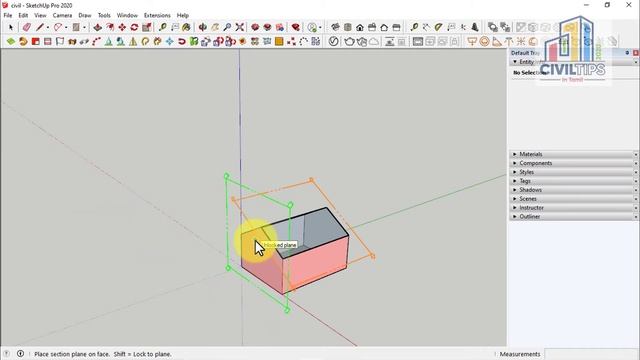Open the Extensions menu

point(157,15)
